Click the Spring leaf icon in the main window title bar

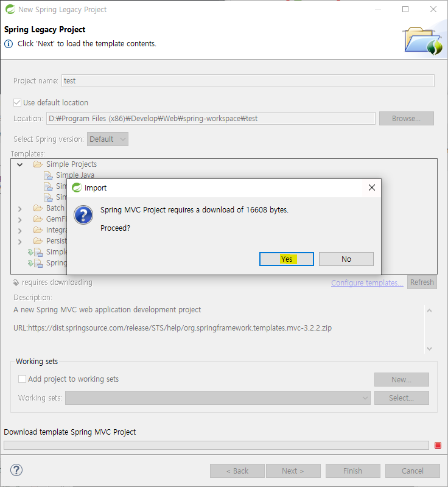click(x=10, y=9)
